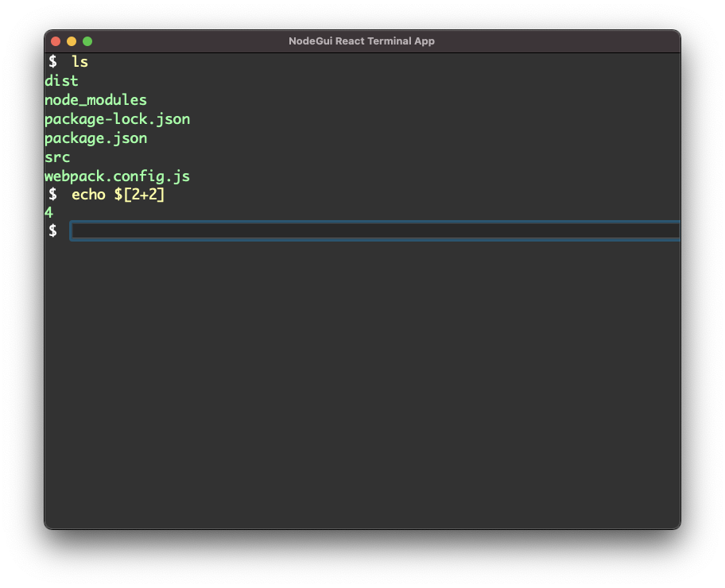Click the dollar prompt before ls
The width and height of the screenshot is (725, 588).
point(52,61)
